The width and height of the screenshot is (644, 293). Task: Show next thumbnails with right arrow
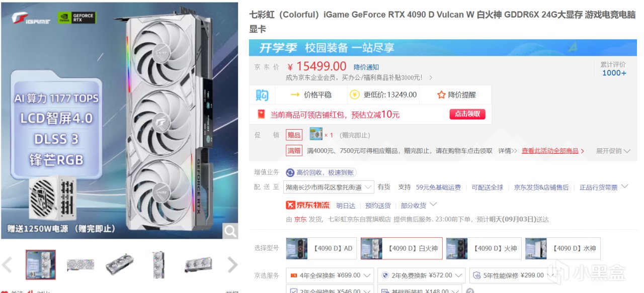pos(232,264)
